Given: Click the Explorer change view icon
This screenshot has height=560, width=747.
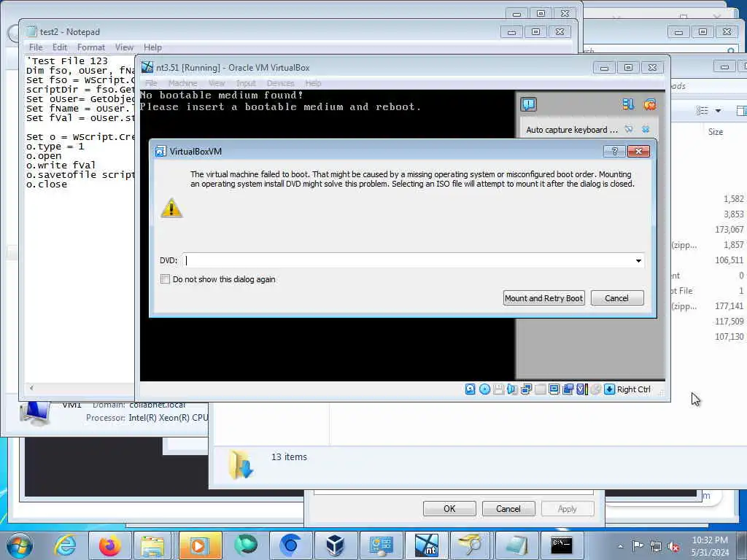Looking at the screenshot, I should [702, 111].
